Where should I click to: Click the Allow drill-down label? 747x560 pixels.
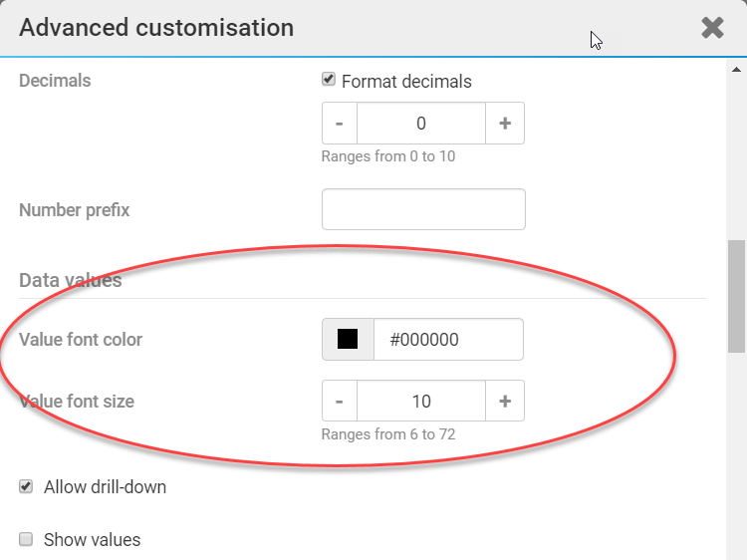point(105,487)
